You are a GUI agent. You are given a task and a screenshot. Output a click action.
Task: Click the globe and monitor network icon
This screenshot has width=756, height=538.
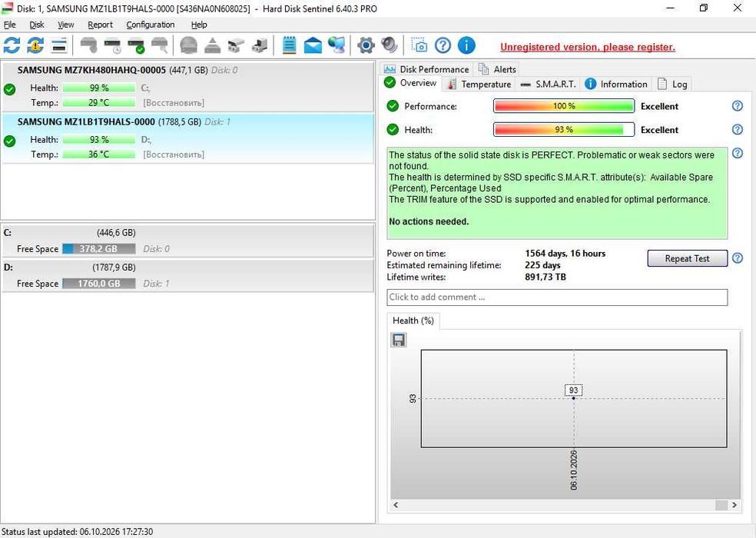(x=337, y=46)
